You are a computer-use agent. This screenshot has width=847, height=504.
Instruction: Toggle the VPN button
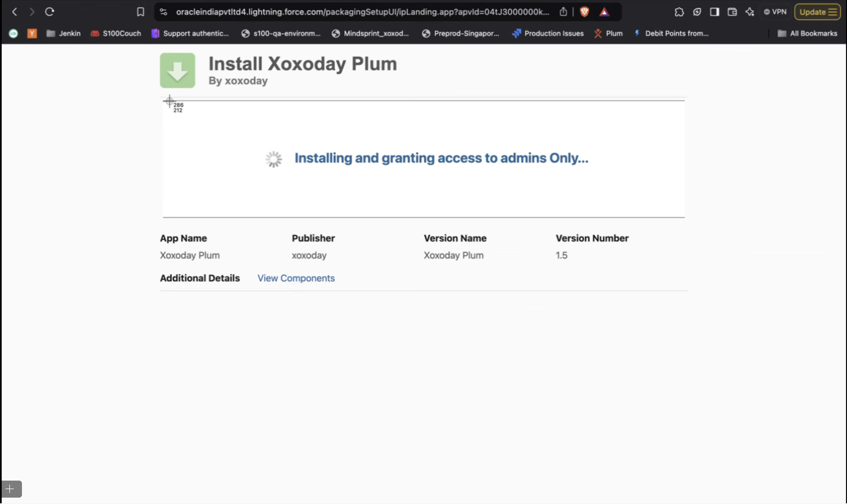click(775, 12)
